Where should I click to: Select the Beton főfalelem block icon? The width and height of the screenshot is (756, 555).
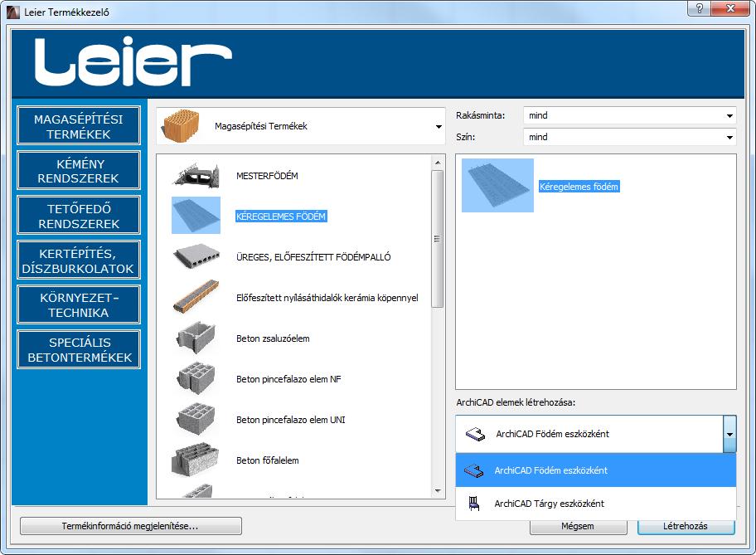[196, 460]
